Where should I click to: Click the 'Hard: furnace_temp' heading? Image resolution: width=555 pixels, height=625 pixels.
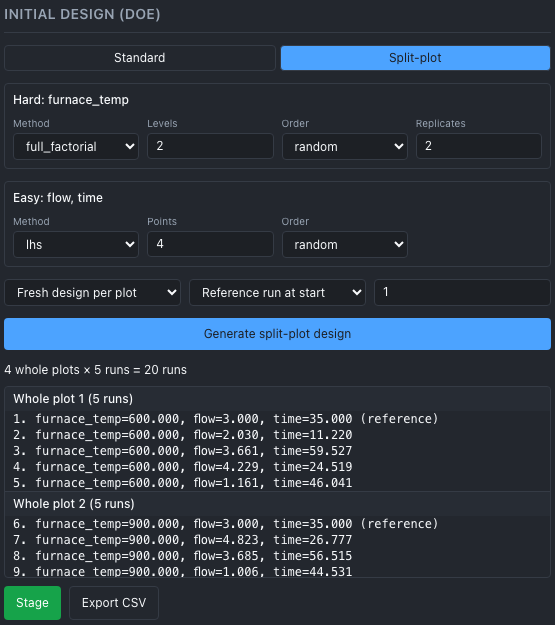tap(71, 100)
